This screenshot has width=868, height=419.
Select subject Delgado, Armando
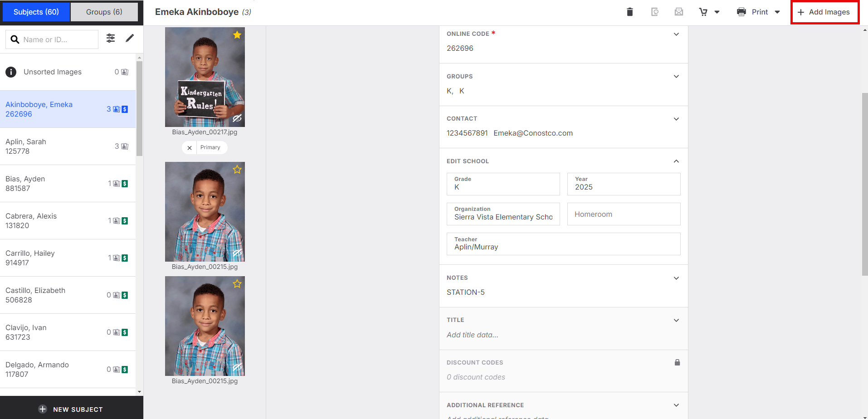coord(68,370)
